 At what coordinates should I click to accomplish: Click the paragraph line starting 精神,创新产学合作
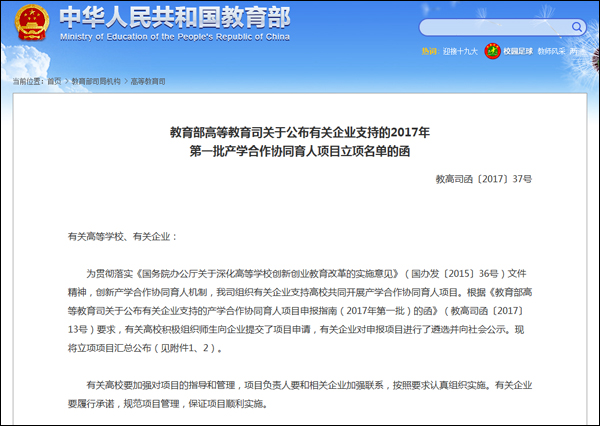pos(300,292)
